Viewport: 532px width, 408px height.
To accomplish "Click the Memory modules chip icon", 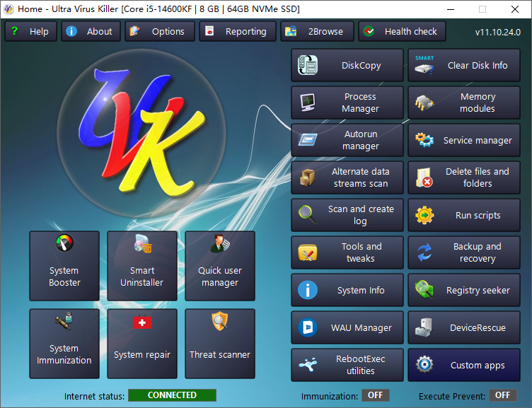I will click(x=424, y=103).
